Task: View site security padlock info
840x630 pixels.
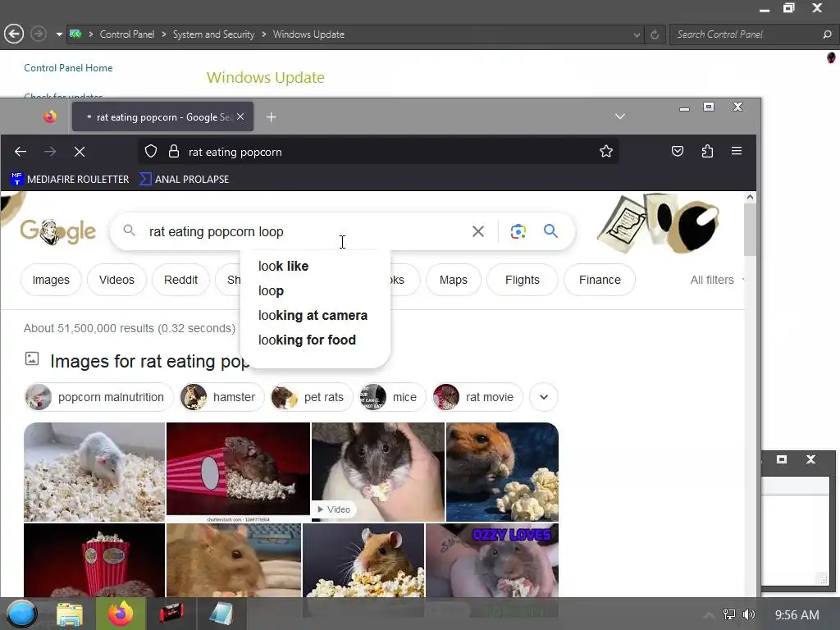Action: click(174, 152)
